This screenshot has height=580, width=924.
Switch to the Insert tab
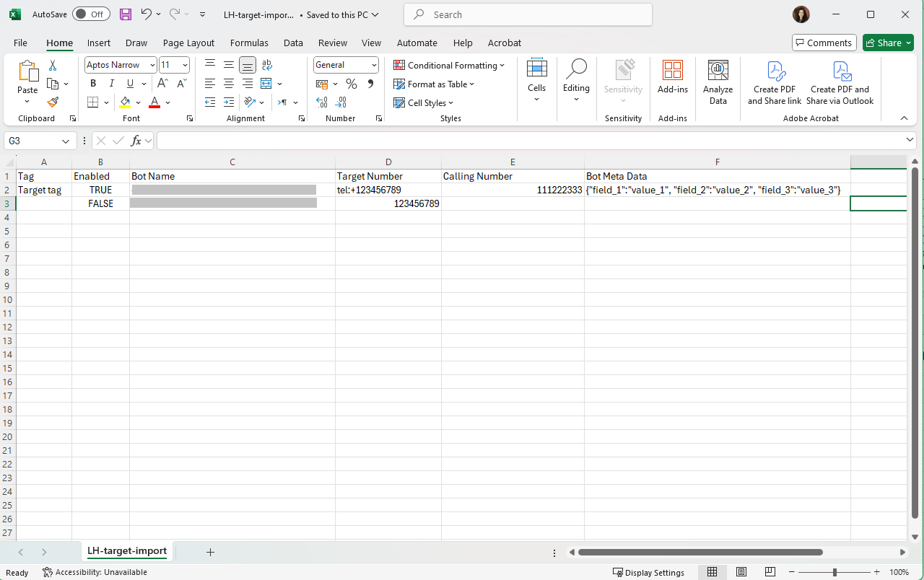[99, 43]
